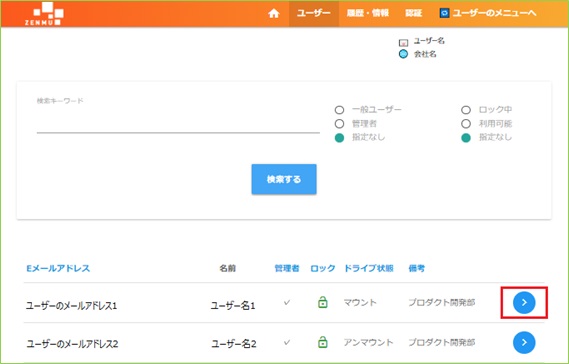Click ユーザーのメールアドレス1 cell
The width and height of the screenshot is (569, 364).
point(71,306)
